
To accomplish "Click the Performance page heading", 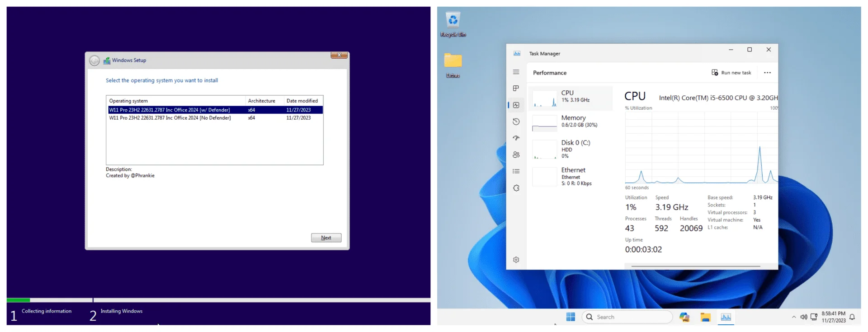I will pyautogui.click(x=550, y=73).
